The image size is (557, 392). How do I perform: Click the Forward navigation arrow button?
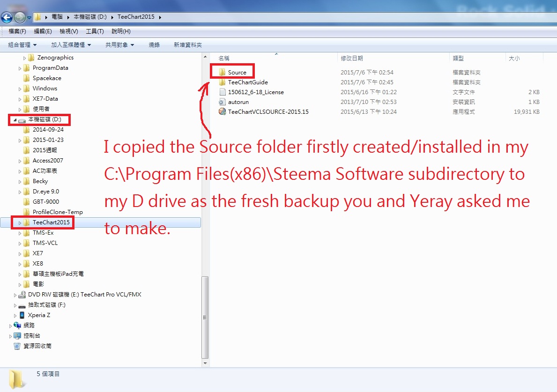[x=20, y=17]
